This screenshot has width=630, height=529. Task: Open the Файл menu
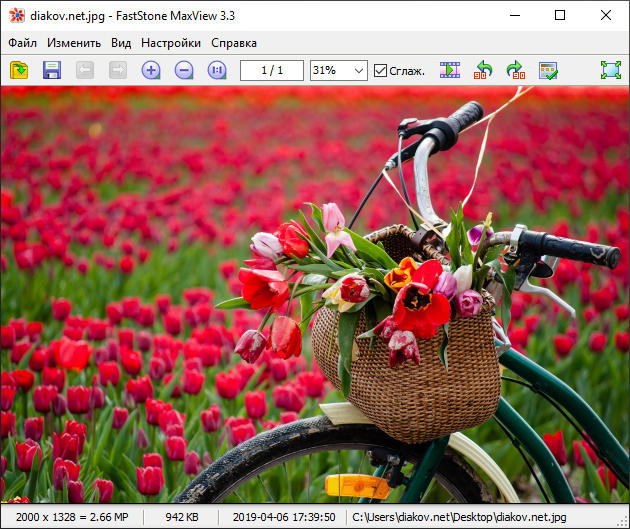pos(22,43)
